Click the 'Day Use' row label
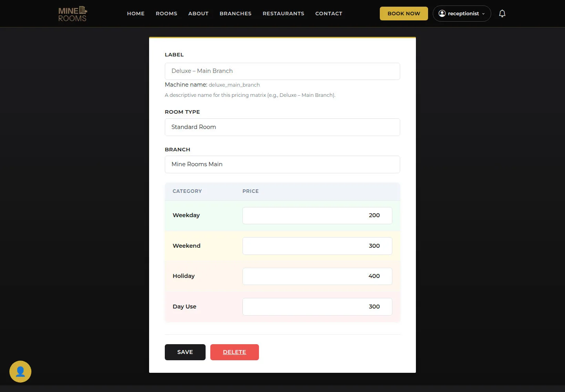565x392 pixels. click(x=184, y=307)
